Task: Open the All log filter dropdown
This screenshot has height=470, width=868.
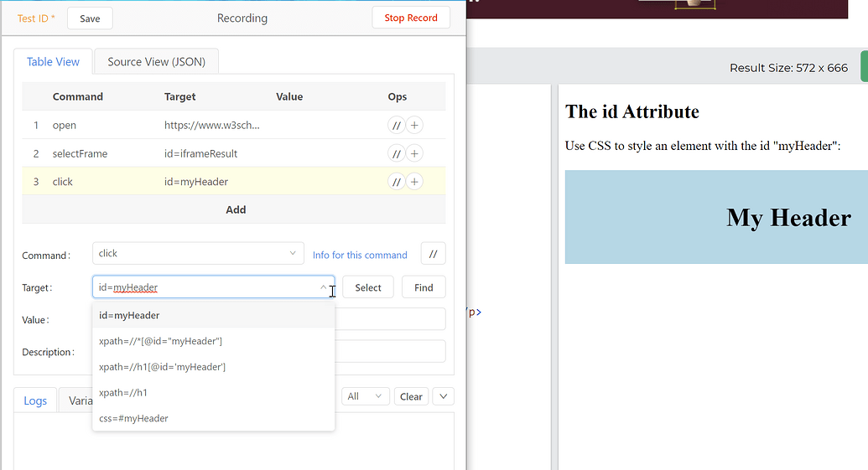Action: click(365, 396)
